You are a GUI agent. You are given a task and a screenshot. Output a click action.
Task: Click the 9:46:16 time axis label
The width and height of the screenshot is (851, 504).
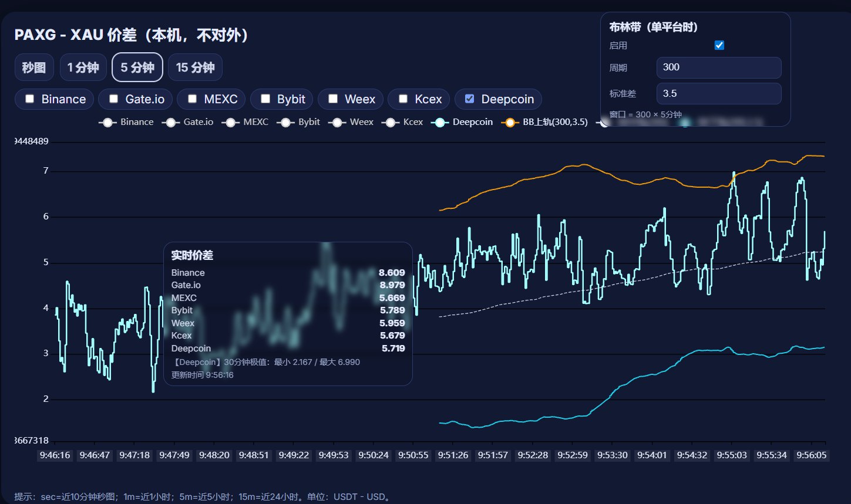[55, 455]
